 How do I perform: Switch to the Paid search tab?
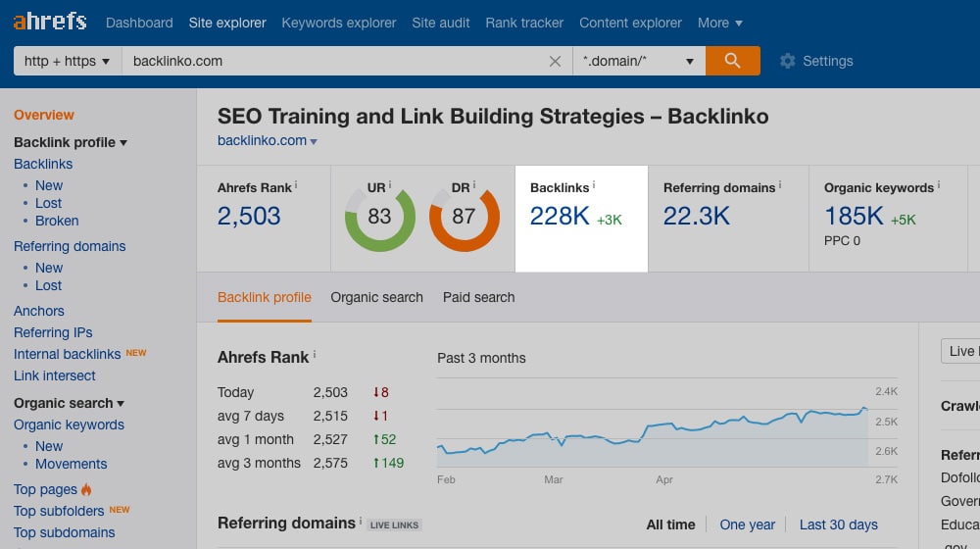[479, 298]
